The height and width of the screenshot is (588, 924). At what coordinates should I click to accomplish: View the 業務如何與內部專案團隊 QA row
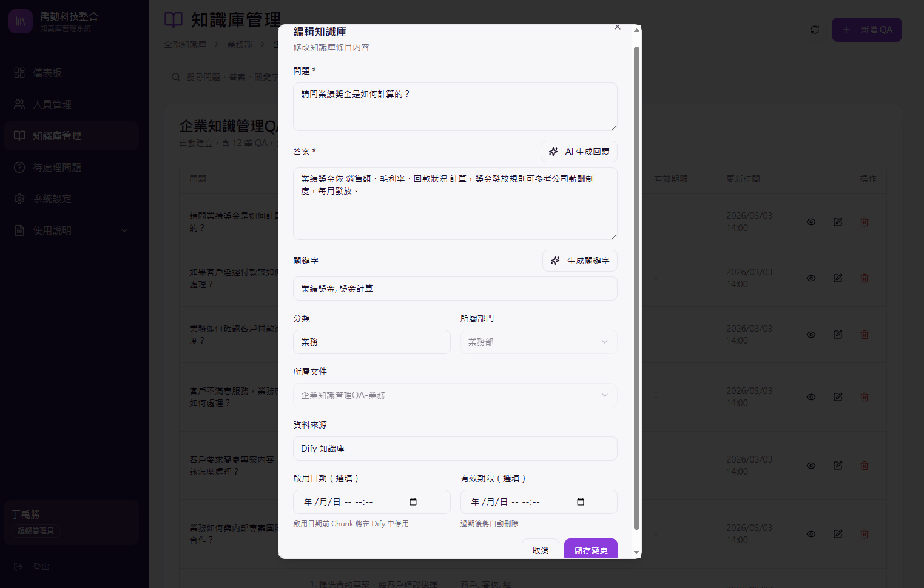[x=811, y=534]
